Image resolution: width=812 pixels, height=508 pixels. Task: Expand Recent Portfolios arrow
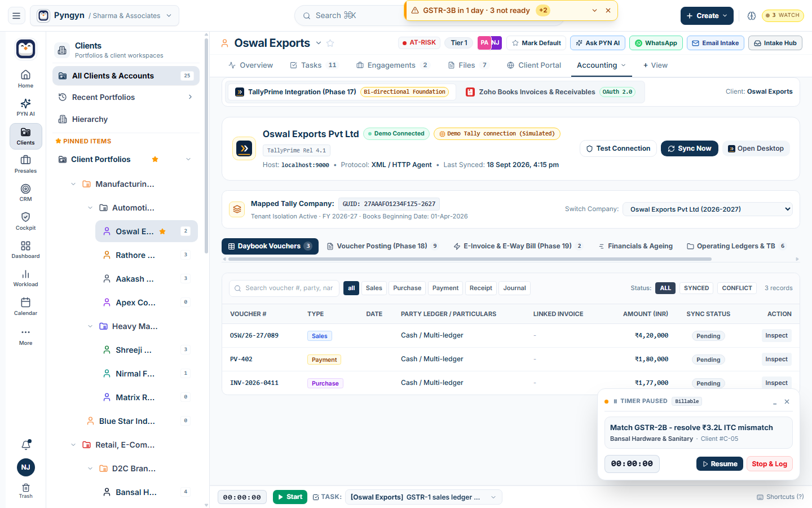190,97
